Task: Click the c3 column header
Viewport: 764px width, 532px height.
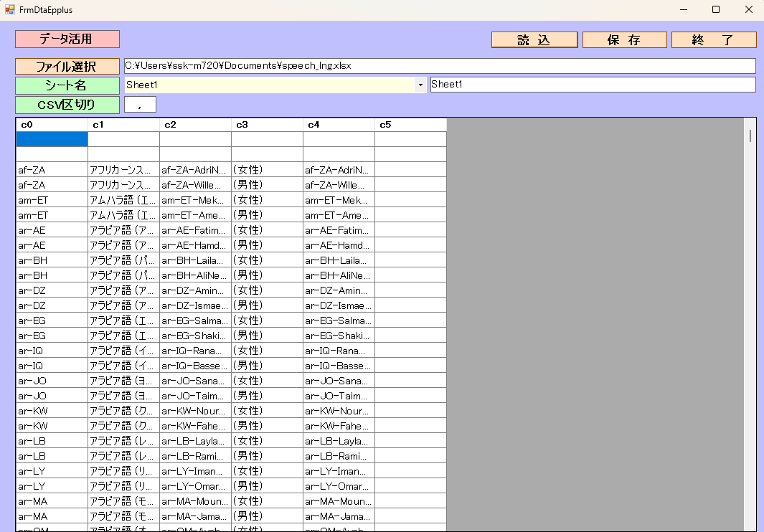Action: coord(267,125)
